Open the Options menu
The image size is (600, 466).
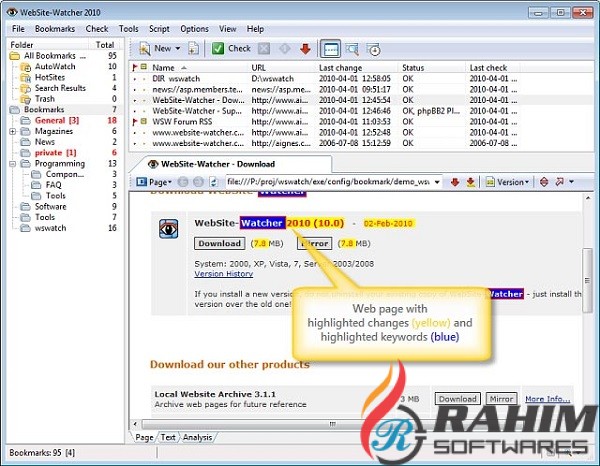(x=194, y=29)
